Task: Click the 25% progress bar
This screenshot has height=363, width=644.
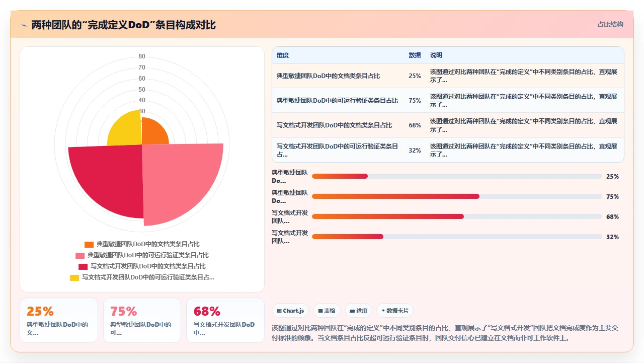Action: tap(457, 176)
